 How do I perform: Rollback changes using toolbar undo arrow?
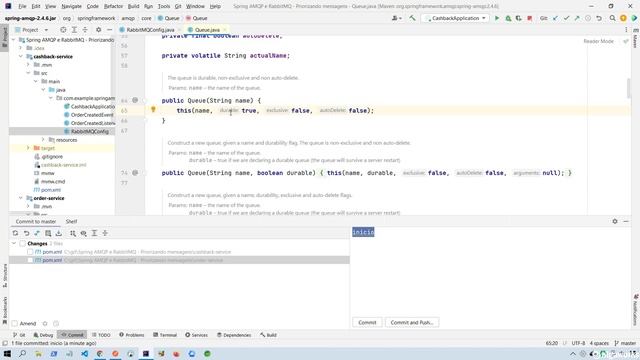[599, 18]
